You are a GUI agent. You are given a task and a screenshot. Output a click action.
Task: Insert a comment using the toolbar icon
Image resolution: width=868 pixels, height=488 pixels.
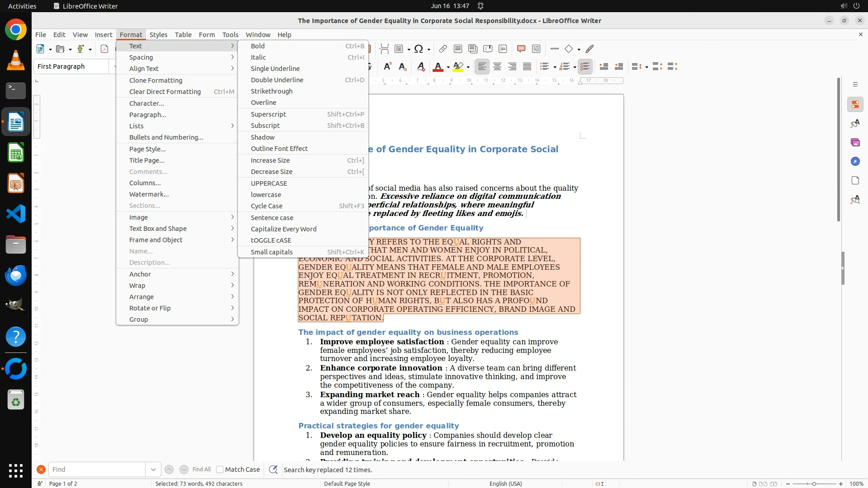(521, 49)
